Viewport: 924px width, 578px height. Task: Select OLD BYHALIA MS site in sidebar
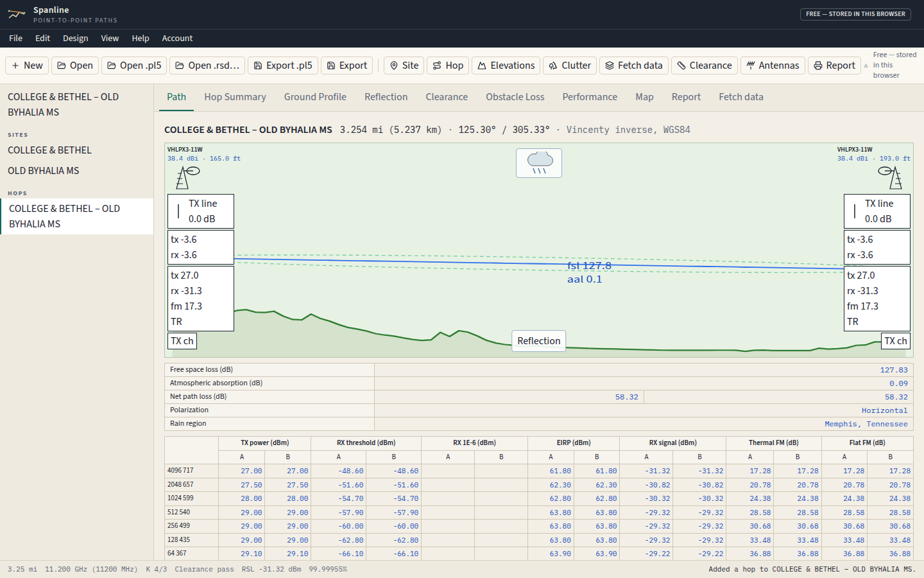[77, 171]
